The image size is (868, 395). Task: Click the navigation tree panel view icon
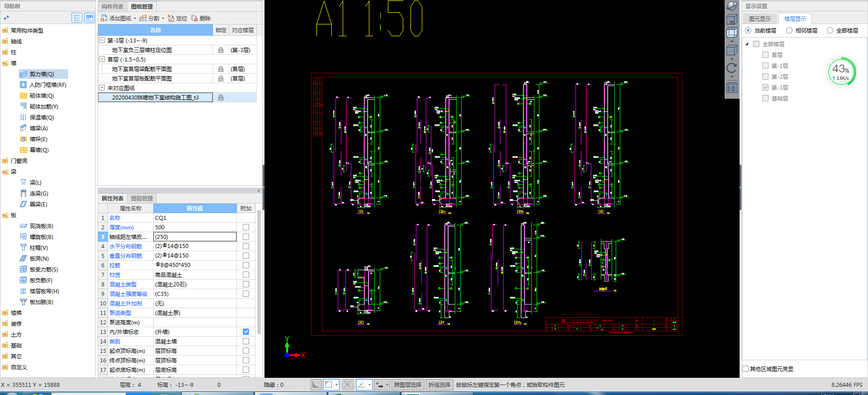tap(90, 18)
